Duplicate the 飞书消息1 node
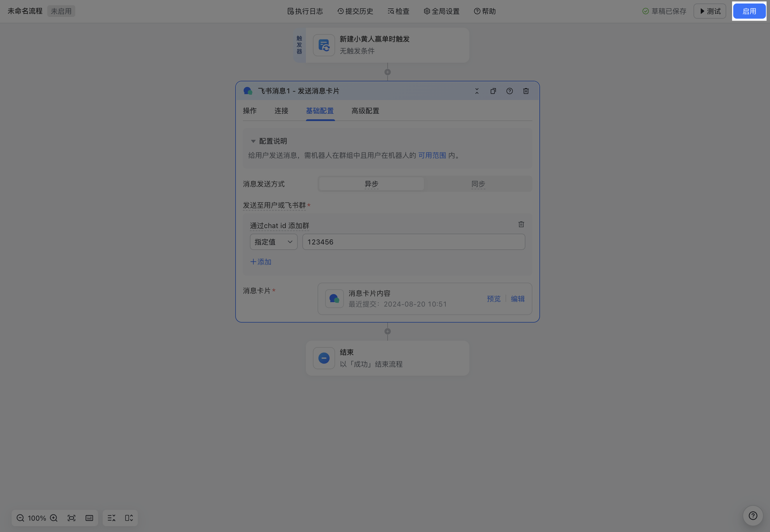 click(493, 91)
